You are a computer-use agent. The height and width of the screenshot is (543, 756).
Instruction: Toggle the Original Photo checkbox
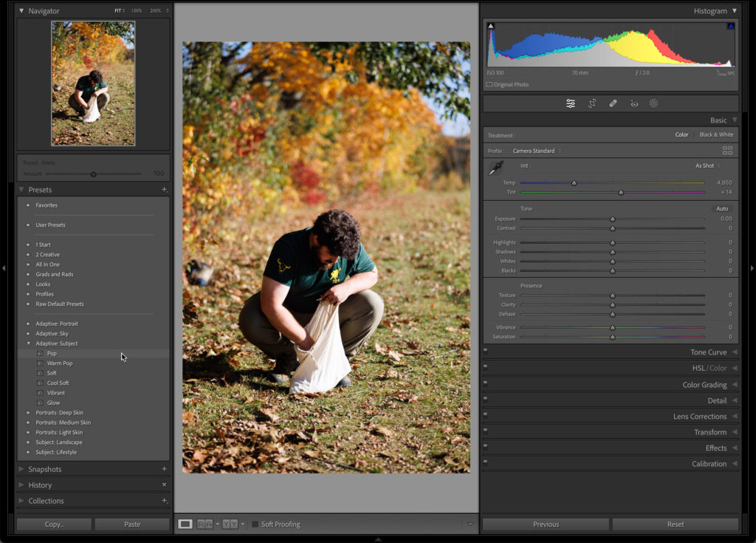point(489,85)
